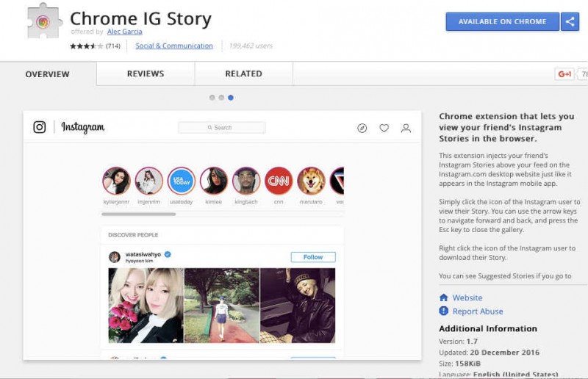The height and width of the screenshot is (379, 588).
Task: Click the (714) ratings count
Action: [x=113, y=46]
